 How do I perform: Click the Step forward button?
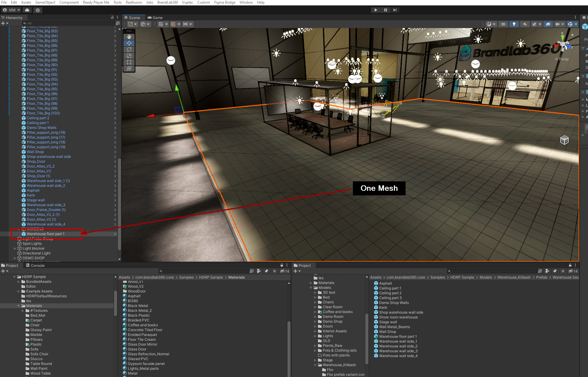click(x=395, y=10)
